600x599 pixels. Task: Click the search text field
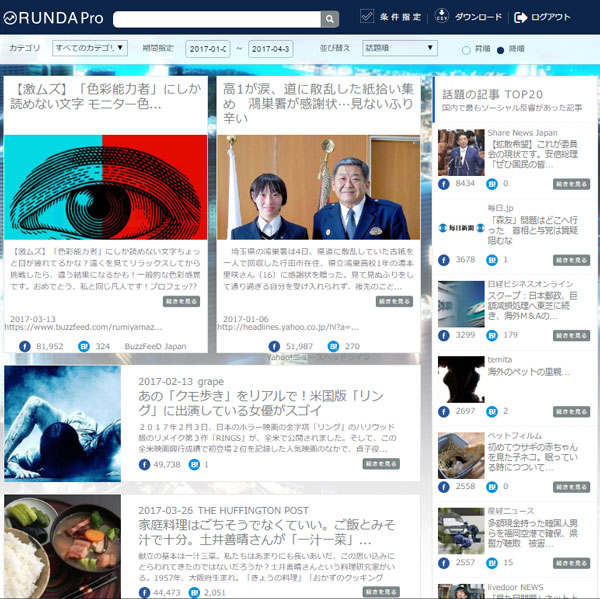point(217,19)
